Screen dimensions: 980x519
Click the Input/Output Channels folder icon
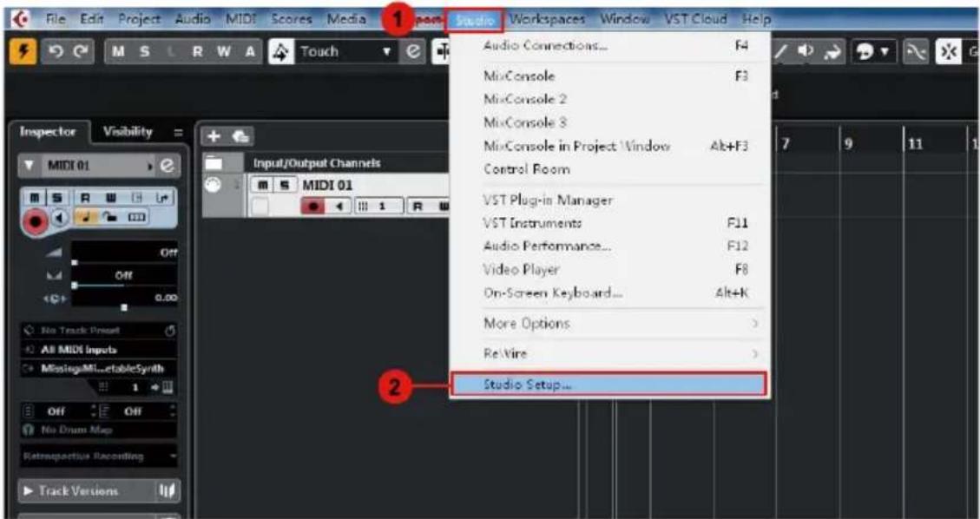coord(214,164)
